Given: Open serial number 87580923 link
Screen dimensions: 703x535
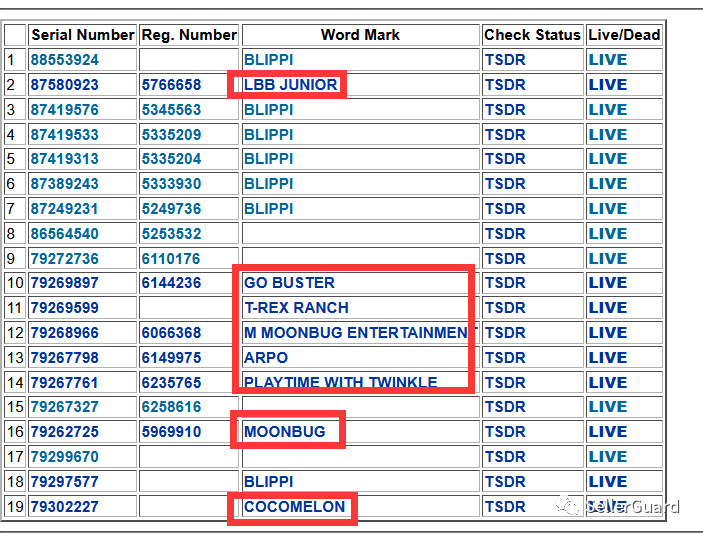Looking at the screenshot, I should [x=65, y=85].
